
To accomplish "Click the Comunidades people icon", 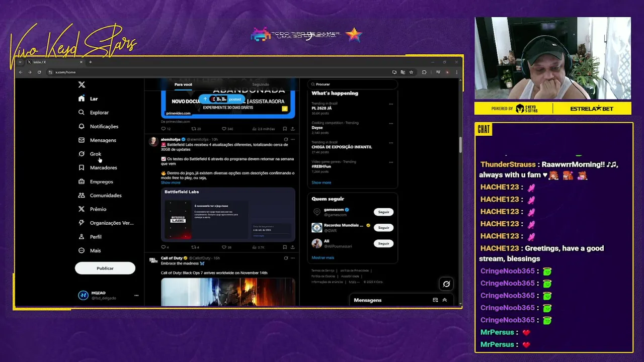I will (x=82, y=195).
